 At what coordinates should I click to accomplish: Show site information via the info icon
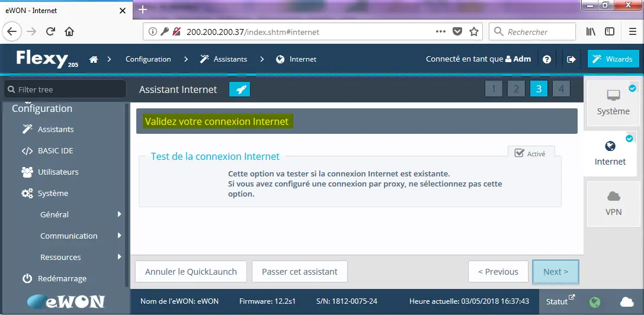click(153, 31)
